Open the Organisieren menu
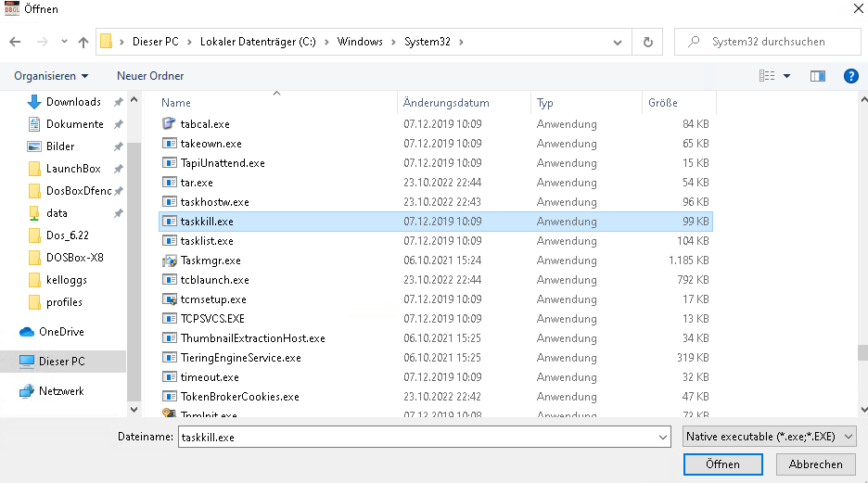 coord(52,76)
